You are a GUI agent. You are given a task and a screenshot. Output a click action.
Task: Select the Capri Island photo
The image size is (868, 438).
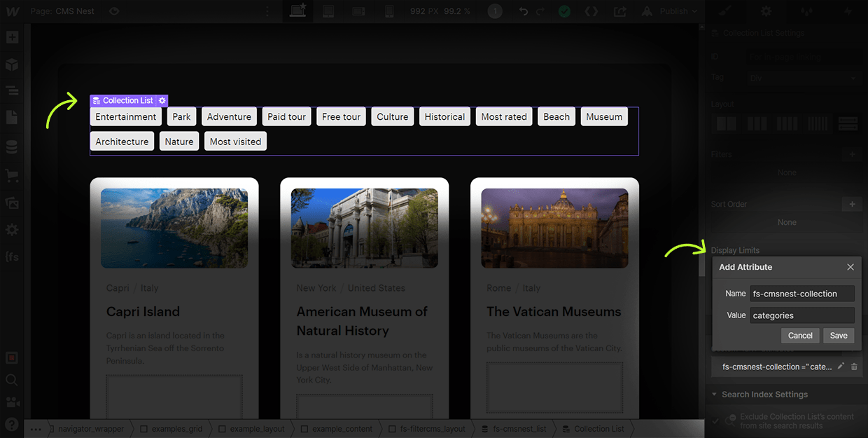point(174,228)
